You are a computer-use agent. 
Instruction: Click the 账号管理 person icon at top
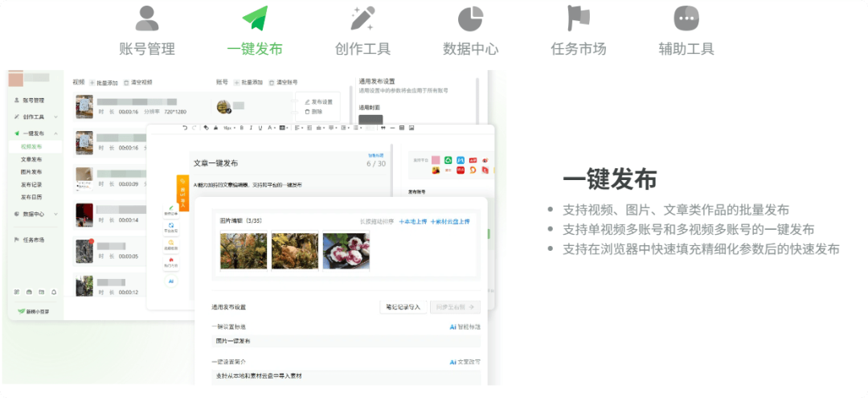[x=147, y=18]
